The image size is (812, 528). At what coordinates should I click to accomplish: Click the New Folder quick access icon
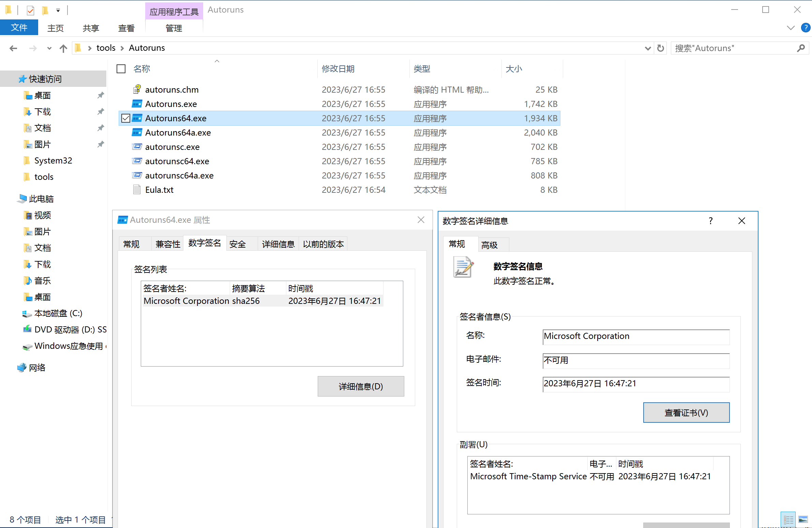pos(45,10)
